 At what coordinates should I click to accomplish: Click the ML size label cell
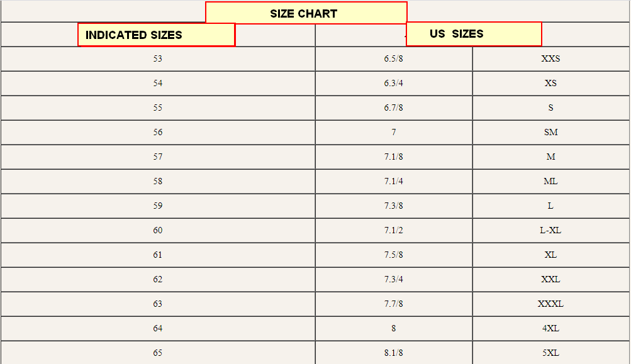(x=550, y=182)
